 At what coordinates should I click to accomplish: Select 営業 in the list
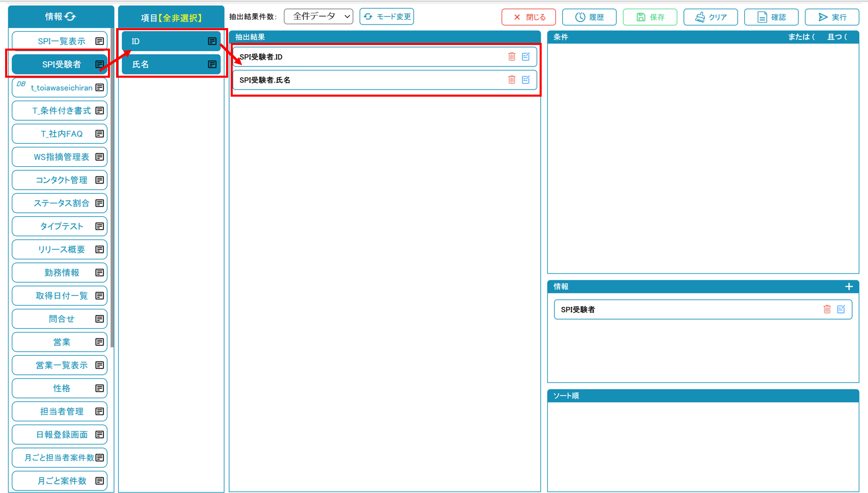pos(60,342)
